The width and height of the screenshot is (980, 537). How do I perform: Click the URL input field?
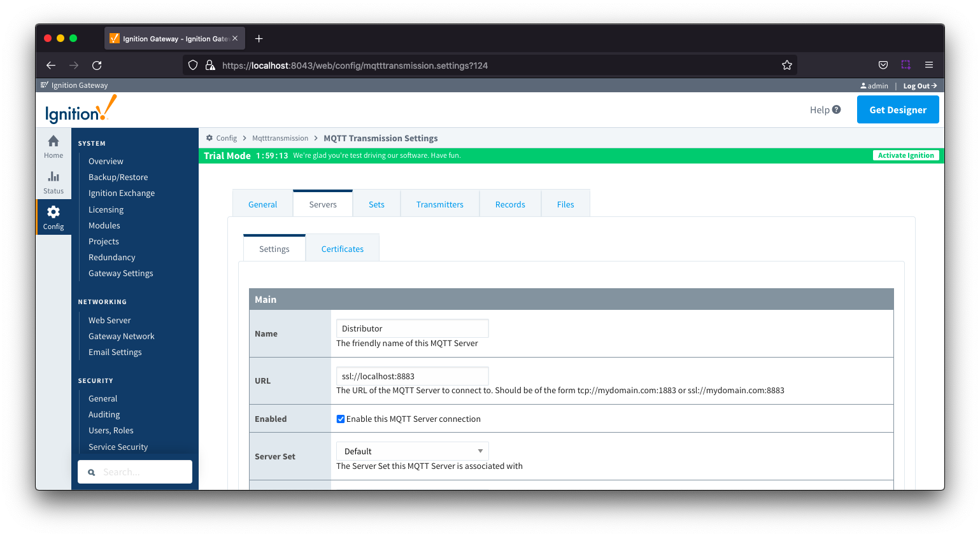pos(413,376)
